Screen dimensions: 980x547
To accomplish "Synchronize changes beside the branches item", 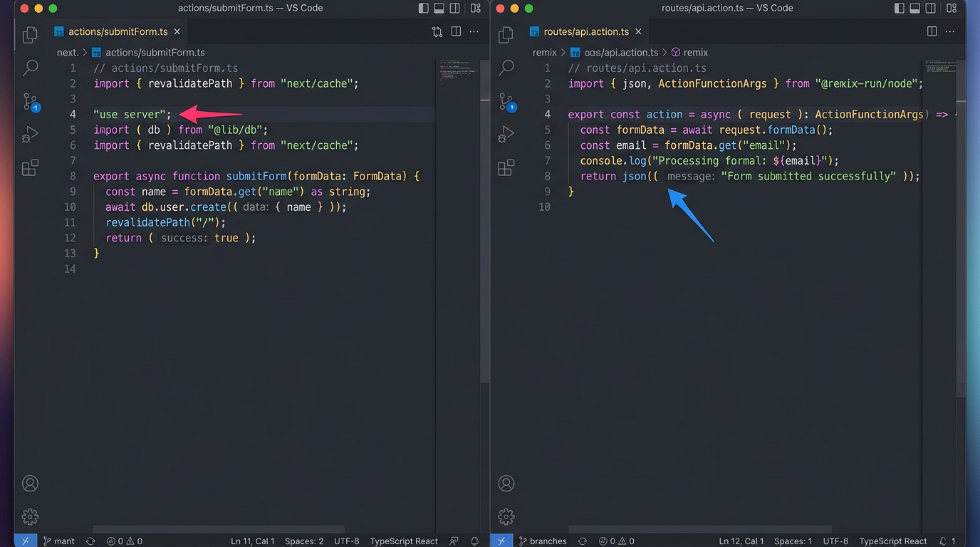I will pos(583,541).
